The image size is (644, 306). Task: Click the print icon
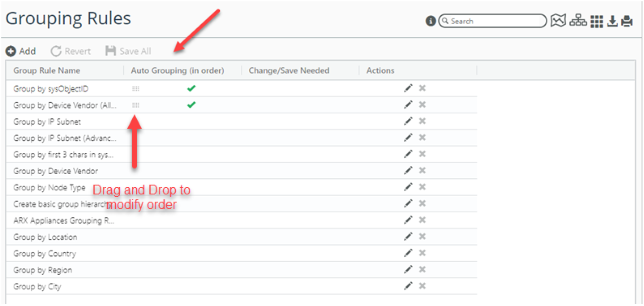627,21
